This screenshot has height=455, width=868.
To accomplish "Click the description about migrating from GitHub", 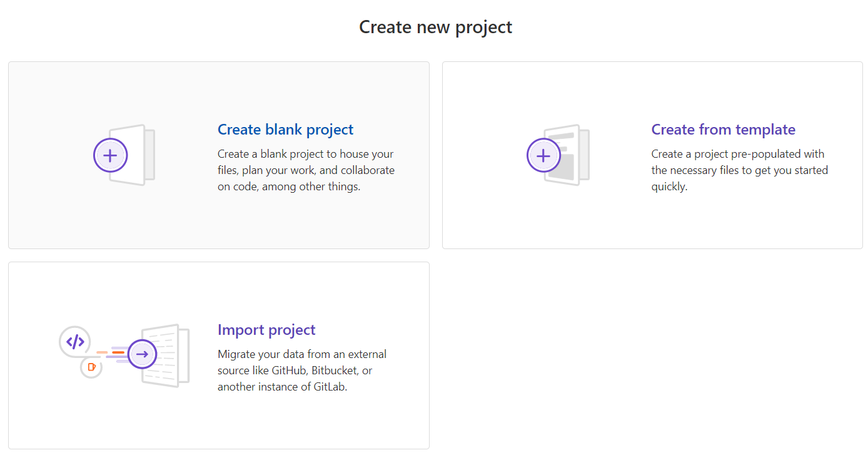I will coord(302,371).
